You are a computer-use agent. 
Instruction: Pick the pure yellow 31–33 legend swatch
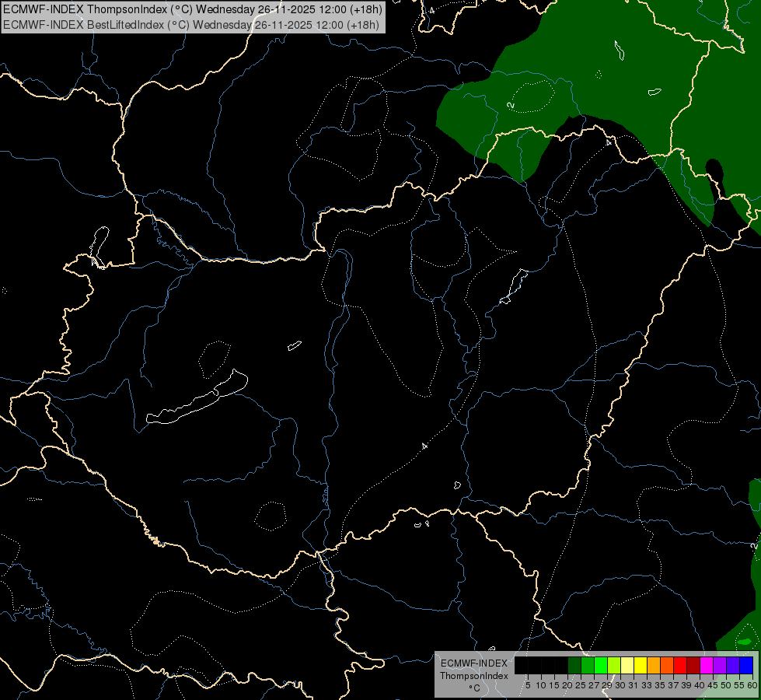[x=641, y=665]
